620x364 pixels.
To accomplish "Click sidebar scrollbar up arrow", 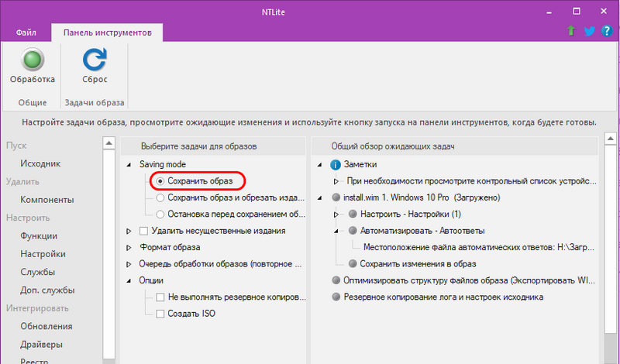I will coord(108,143).
